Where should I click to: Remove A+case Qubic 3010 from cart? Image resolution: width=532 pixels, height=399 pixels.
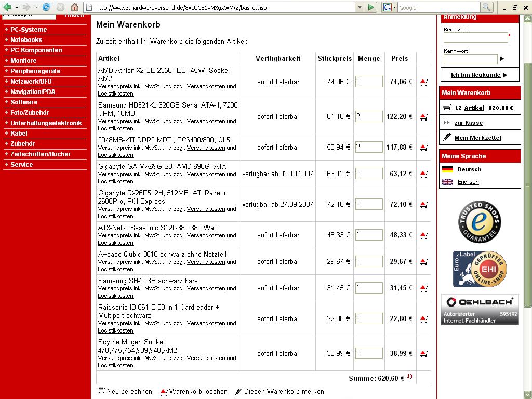click(424, 262)
